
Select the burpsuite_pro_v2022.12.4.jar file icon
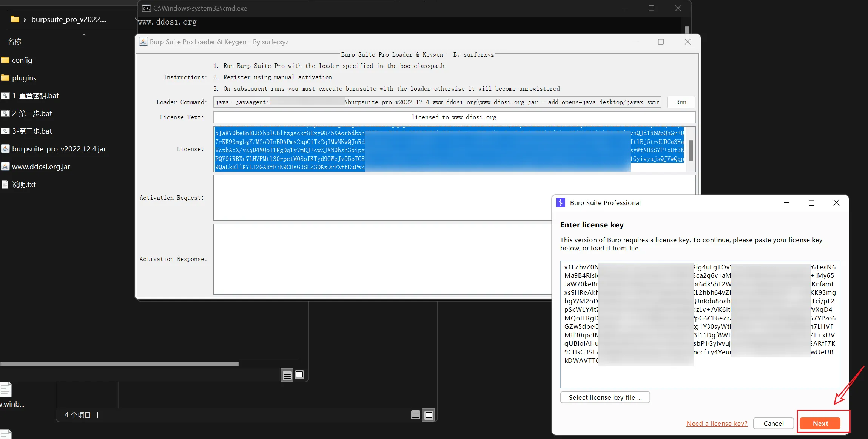(x=5, y=149)
